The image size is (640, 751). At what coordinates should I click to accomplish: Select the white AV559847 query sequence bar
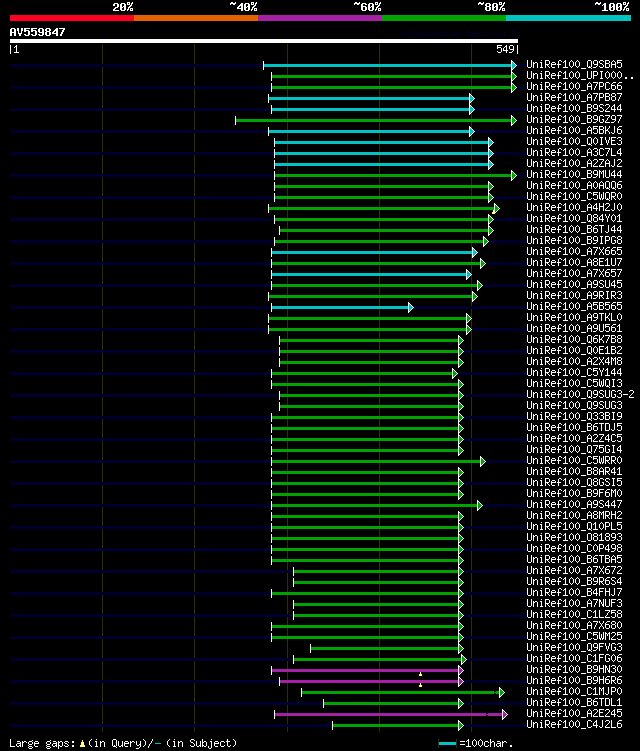(263, 41)
